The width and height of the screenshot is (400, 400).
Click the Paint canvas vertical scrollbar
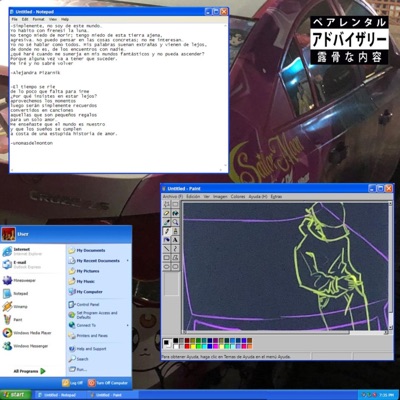(391, 266)
